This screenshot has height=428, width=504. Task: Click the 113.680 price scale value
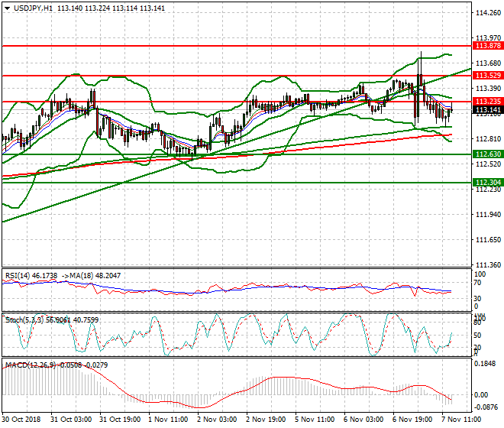point(488,63)
